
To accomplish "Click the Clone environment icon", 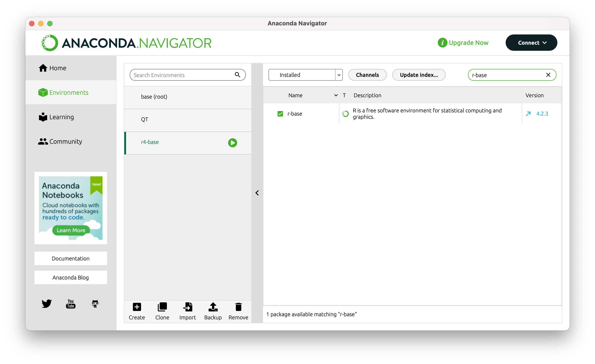I will click(x=162, y=307).
